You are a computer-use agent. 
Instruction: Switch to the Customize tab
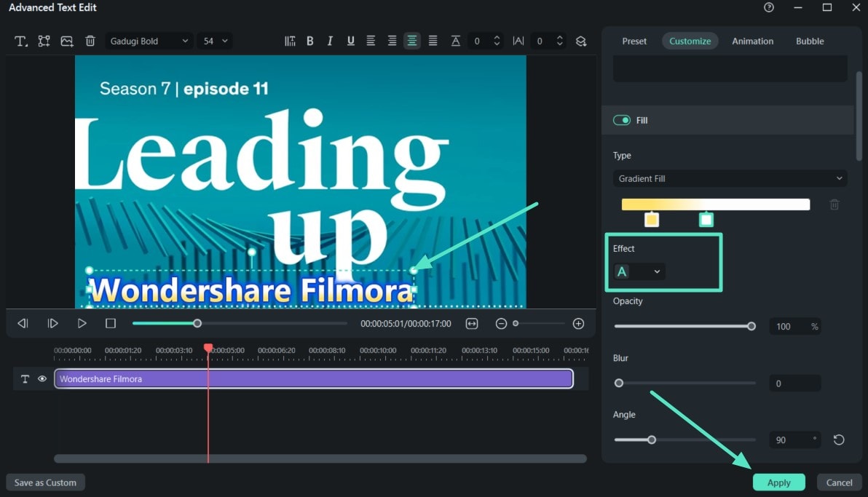pos(690,41)
